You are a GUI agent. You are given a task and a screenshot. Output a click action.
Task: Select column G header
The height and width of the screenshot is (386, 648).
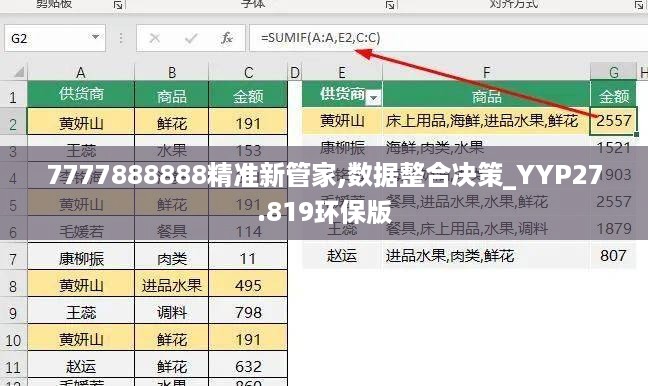[613, 72]
